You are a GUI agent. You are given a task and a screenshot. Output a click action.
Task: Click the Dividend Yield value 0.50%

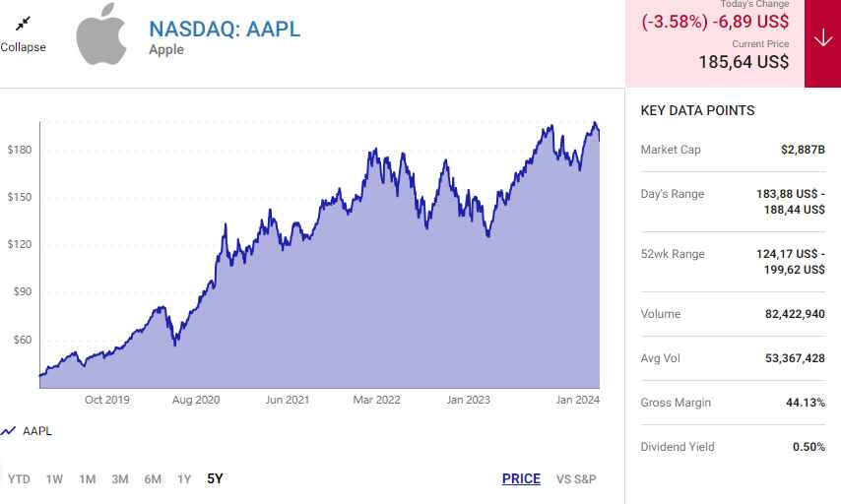click(809, 447)
